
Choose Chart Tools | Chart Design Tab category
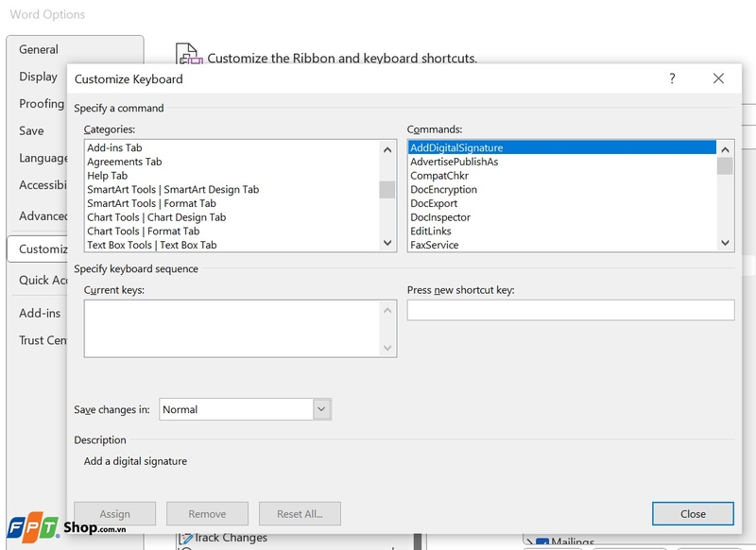pos(156,217)
